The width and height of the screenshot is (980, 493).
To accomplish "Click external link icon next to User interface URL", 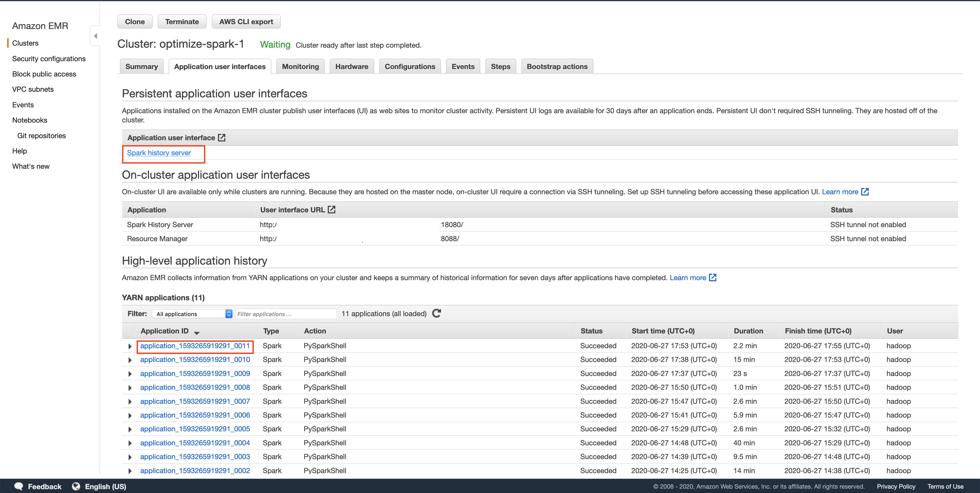I will click(x=332, y=210).
